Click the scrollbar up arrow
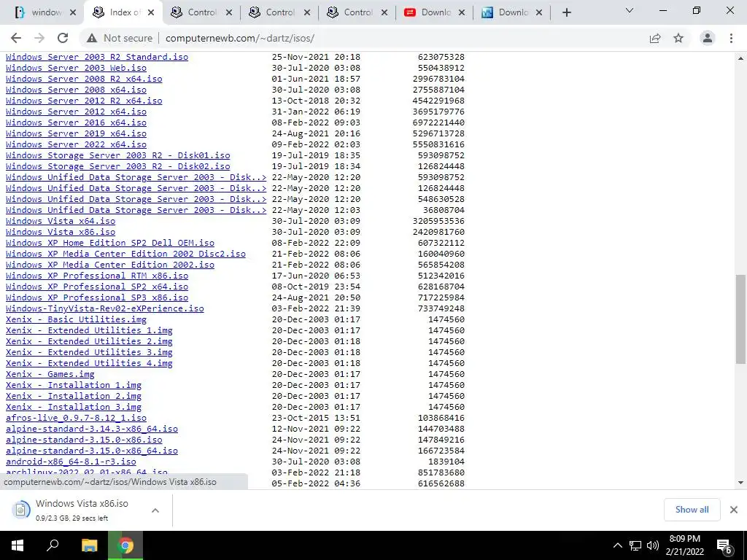 (741, 58)
